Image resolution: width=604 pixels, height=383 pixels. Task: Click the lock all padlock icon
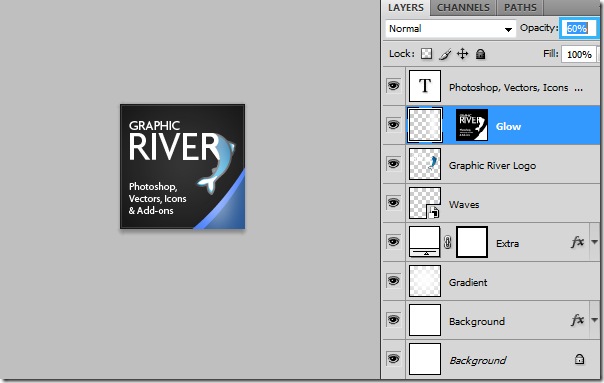480,54
